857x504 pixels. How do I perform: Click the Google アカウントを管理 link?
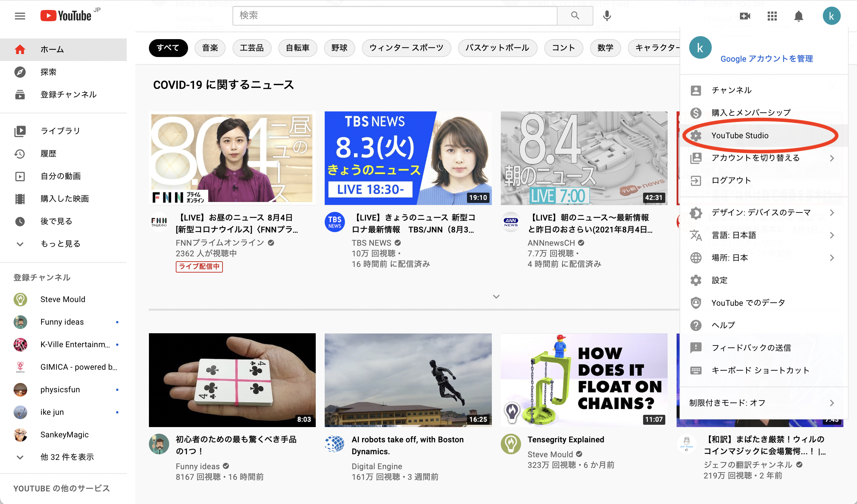[766, 58]
